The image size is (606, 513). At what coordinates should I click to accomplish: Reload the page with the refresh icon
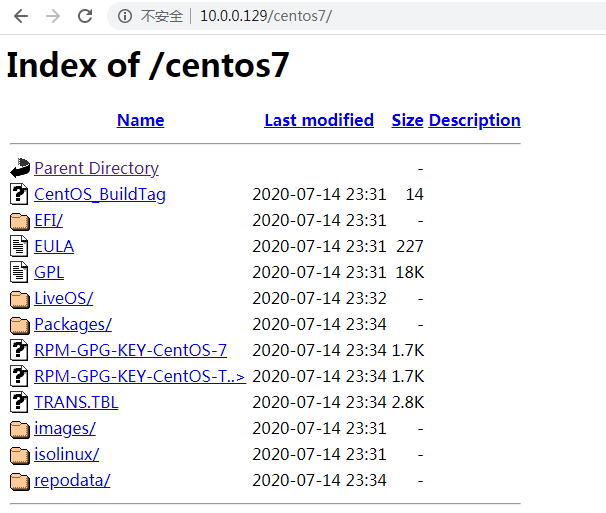85,16
